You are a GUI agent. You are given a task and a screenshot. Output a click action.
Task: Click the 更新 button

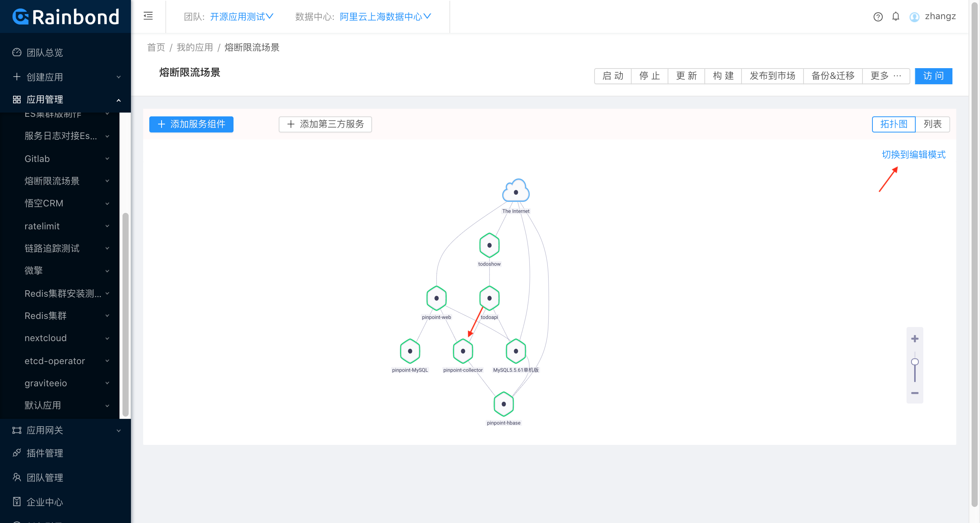coord(686,76)
